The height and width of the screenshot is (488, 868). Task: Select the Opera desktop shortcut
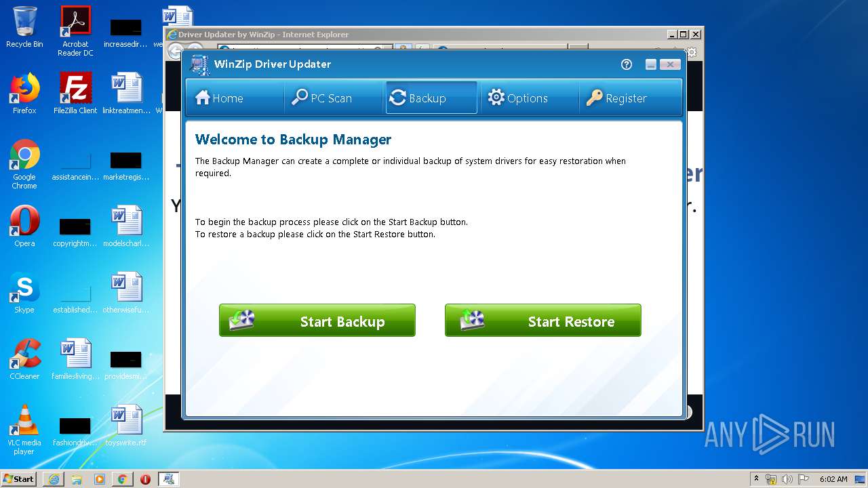coord(24,226)
